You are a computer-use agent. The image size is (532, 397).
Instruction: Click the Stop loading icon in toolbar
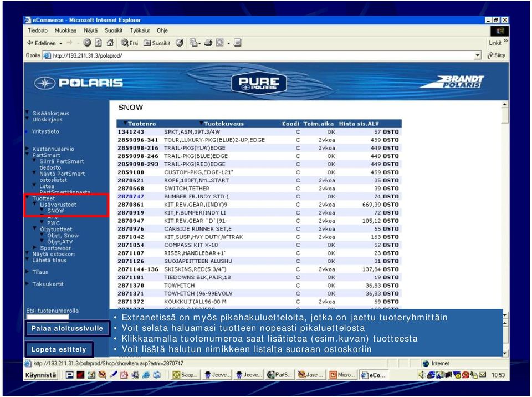87,43
